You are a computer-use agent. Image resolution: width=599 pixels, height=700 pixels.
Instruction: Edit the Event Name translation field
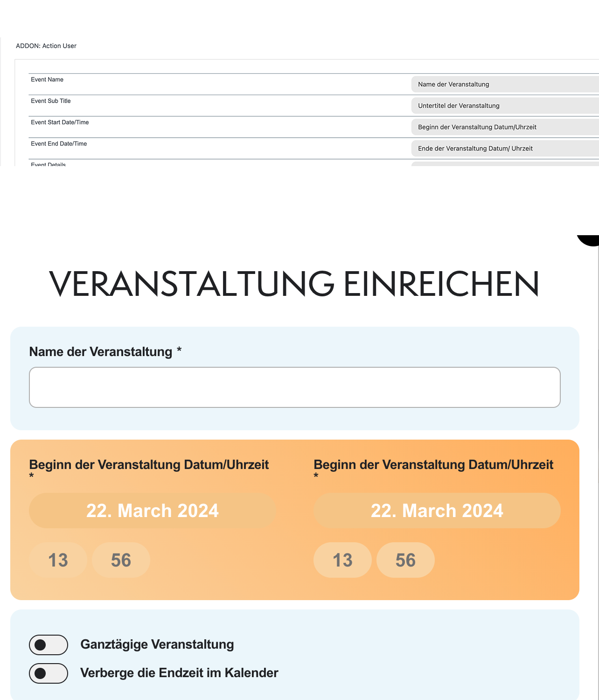pyautogui.click(x=505, y=84)
